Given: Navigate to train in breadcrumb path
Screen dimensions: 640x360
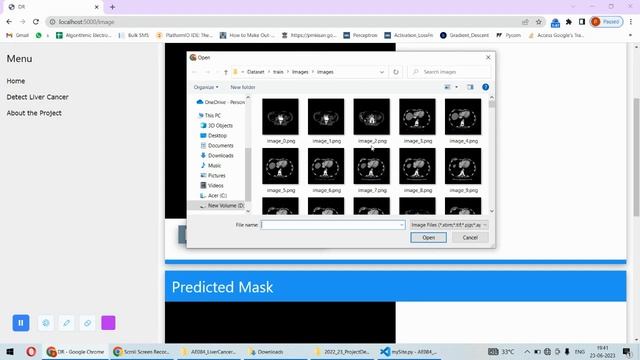Looking at the screenshot, I should (278, 72).
